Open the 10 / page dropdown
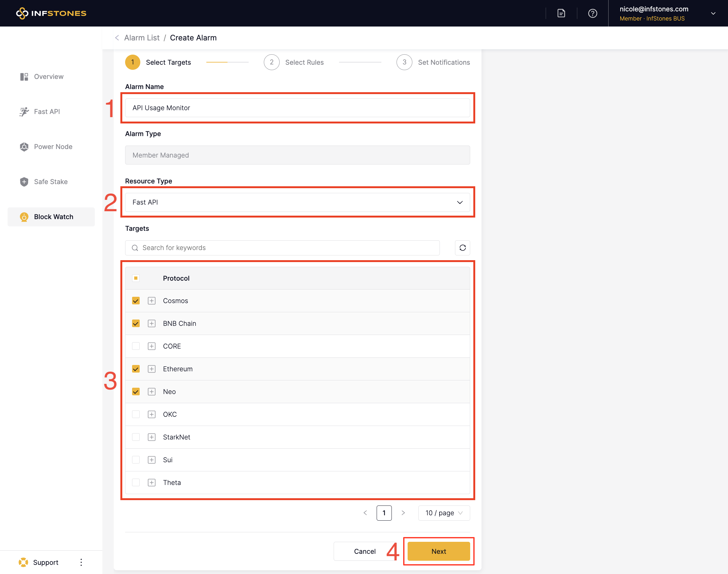728x574 pixels. 444,513
